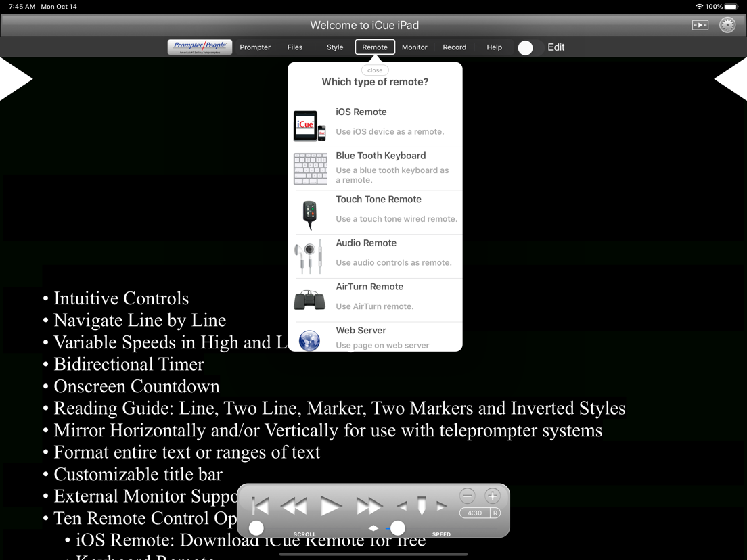Open the Help tab
The image size is (747, 560).
[x=495, y=47]
